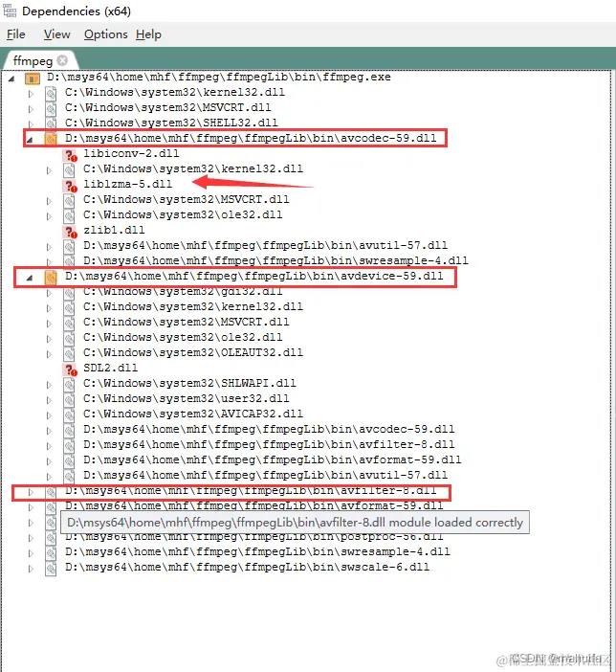Click icon of avutil-57.dll under avcodec
This screenshot has width=616, height=672.
69,246
